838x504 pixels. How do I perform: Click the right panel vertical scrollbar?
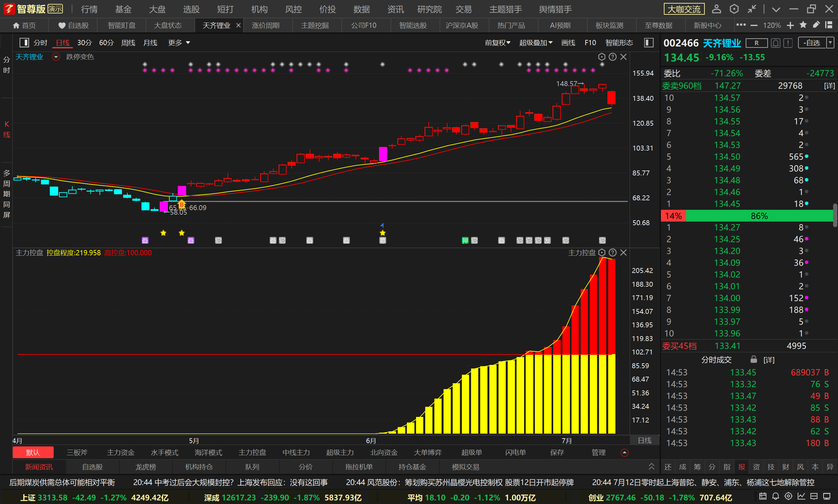coord(835,215)
